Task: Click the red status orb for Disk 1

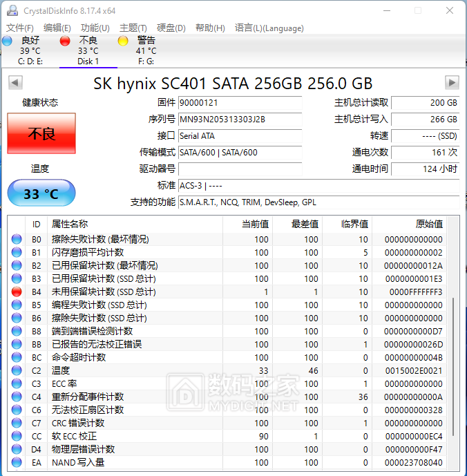Action: pyautogui.click(x=65, y=41)
